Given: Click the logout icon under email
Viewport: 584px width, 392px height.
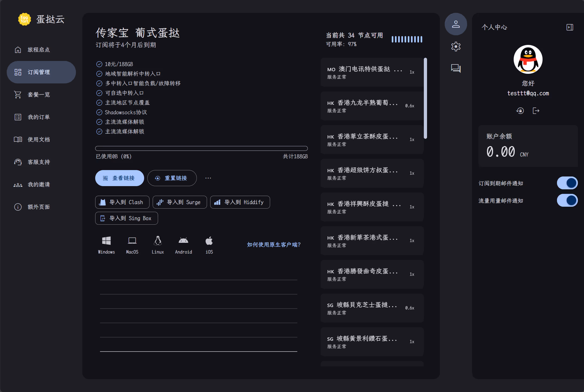Looking at the screenshot, I should coord(536,111).
